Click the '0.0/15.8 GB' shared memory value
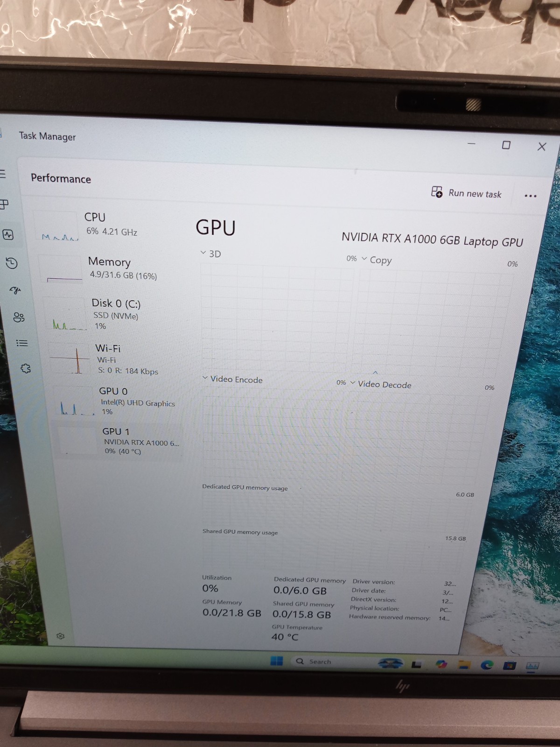 tap(301, 614)
